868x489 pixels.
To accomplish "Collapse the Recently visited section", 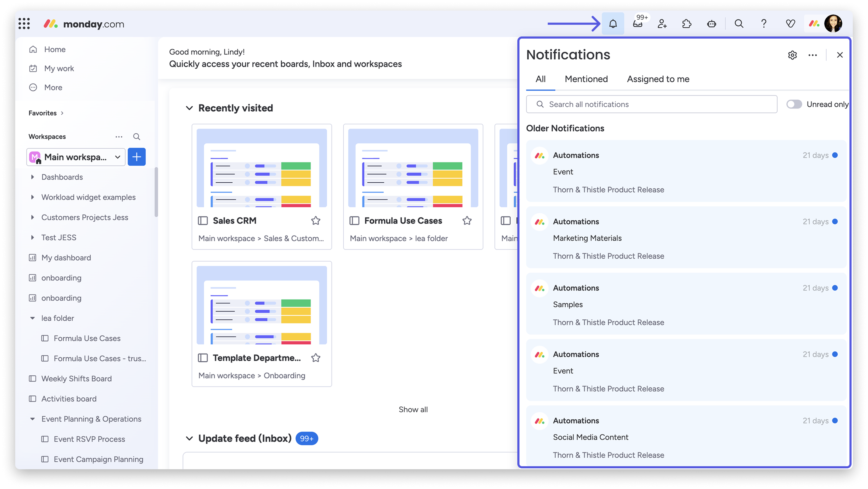I will click(x=189, y=108).
